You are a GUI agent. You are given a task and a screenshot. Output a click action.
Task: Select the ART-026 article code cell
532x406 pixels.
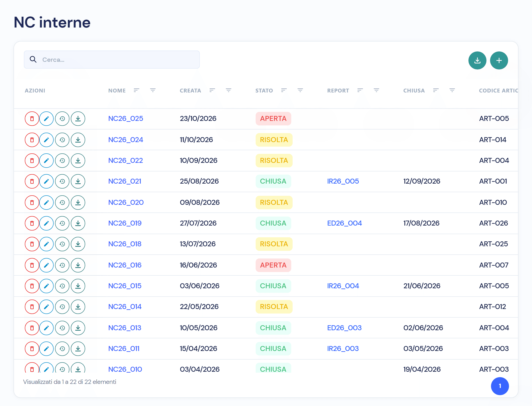coord(494,223)
